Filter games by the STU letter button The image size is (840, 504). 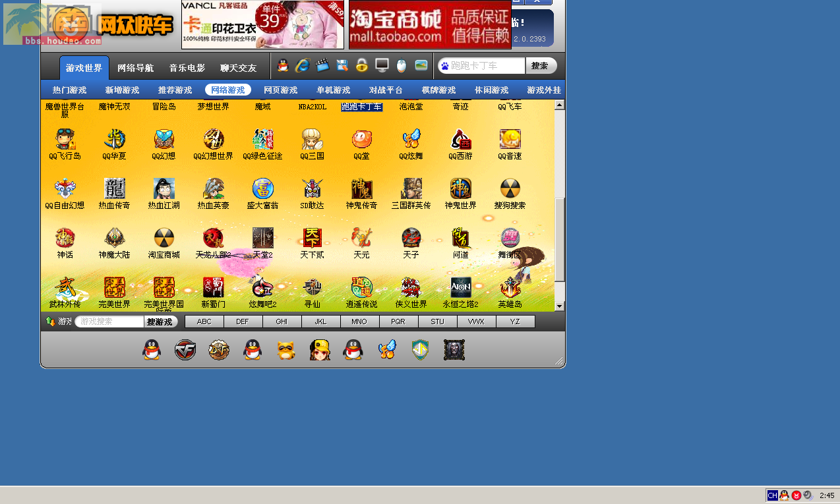(438, 322)
